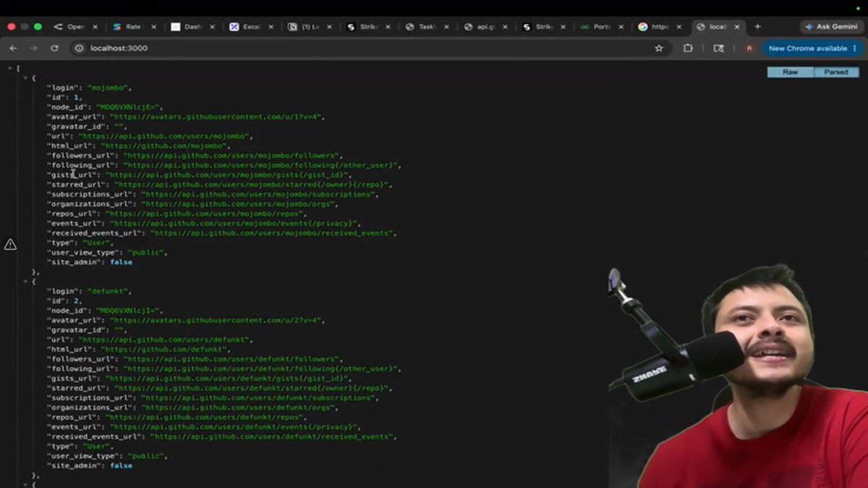Collapse the root JSON array arrow

click(9, 68)
